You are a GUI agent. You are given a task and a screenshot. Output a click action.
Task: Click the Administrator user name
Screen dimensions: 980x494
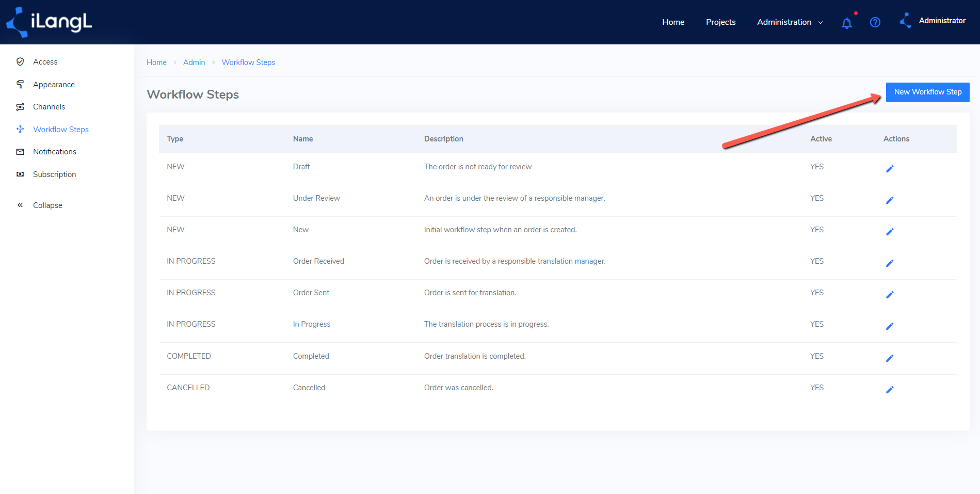(942, 21)
